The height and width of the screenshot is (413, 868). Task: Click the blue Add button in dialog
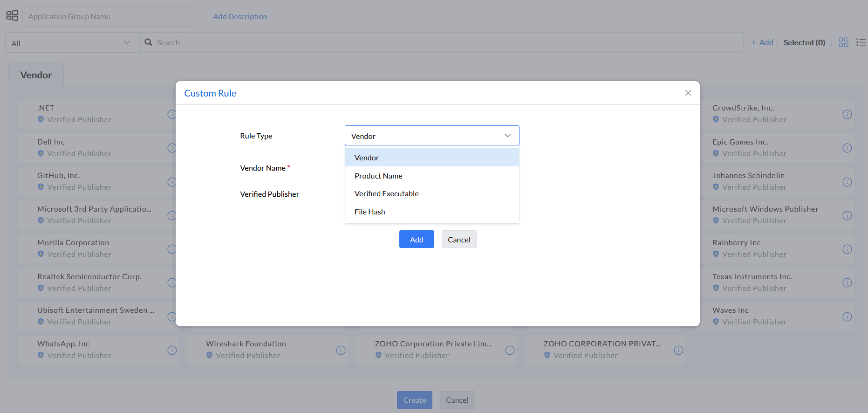coord(416,240)
